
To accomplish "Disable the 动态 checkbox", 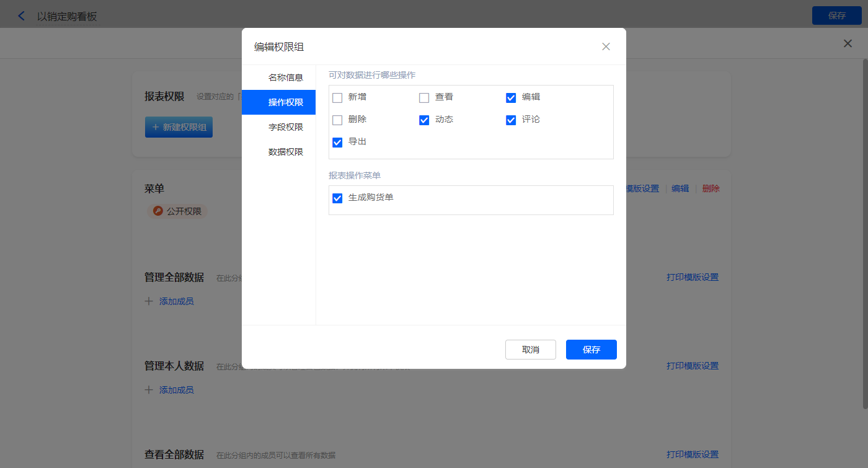I will point(424,120).
